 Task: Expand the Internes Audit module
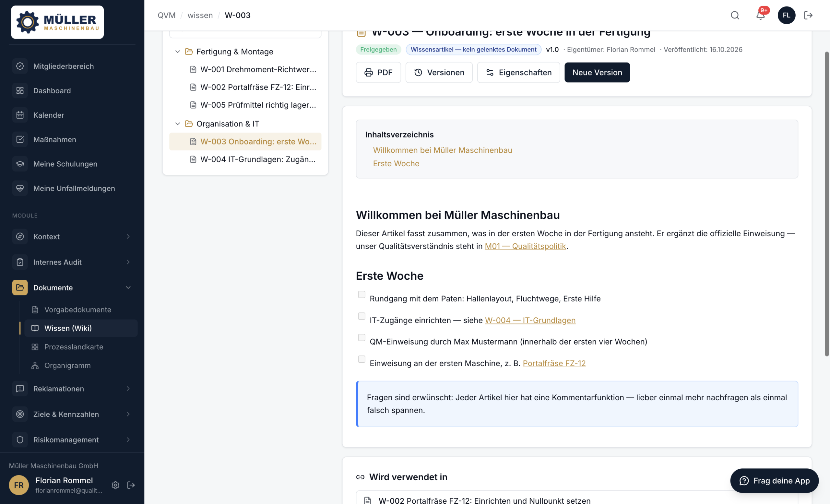[72, 262]
